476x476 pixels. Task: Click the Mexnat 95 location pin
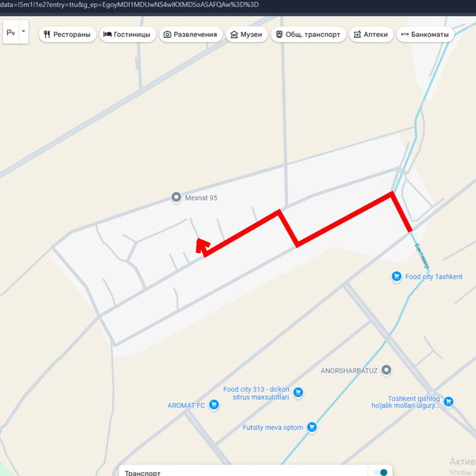click(176, 197)
